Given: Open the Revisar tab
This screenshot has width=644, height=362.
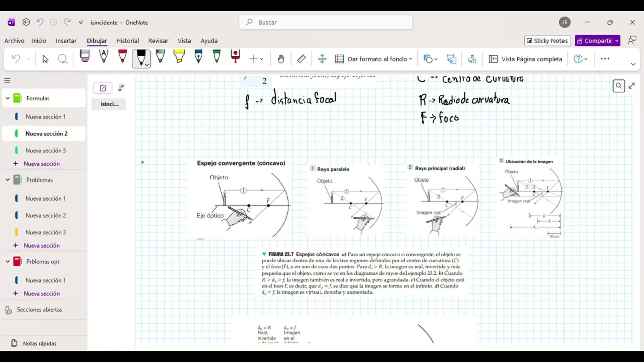Looking at the screenshot, I should tap(158, 41).
